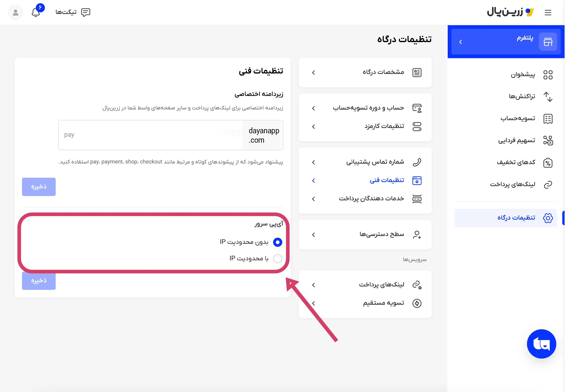Open پیشخوان in sidebar
The image size is (565, 392).
523,75
